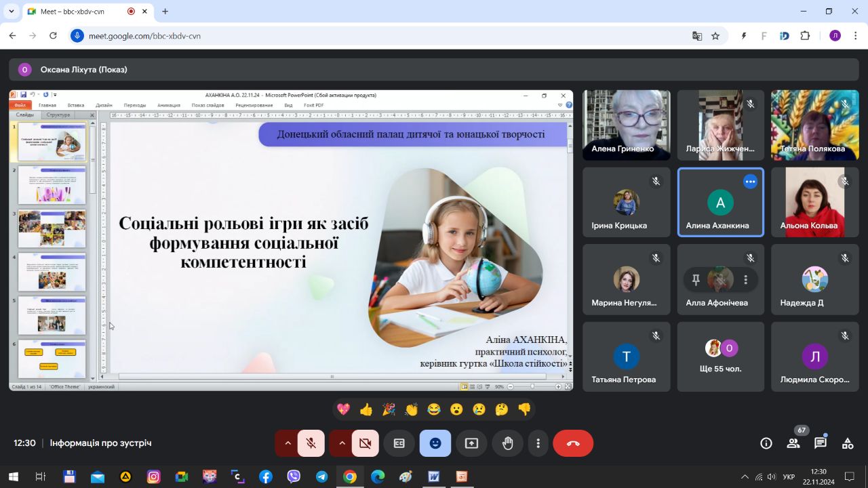Open Telegram from the Windows taskbar

pos(321,476)
